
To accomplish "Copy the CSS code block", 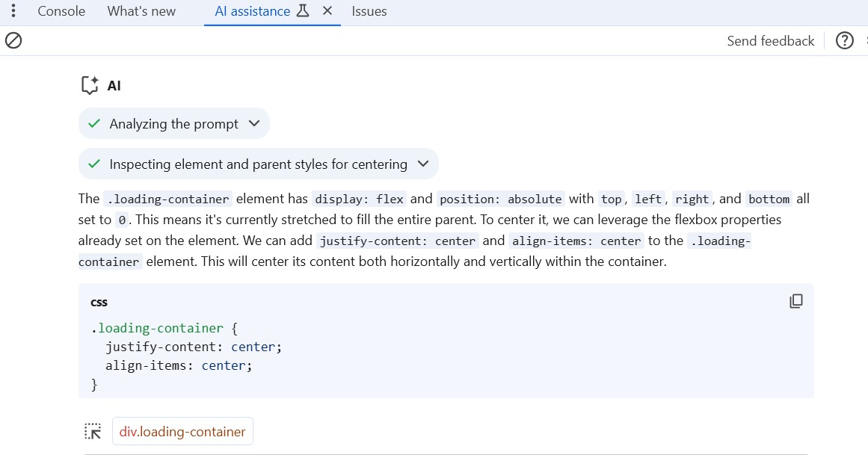I will point(796,301).
